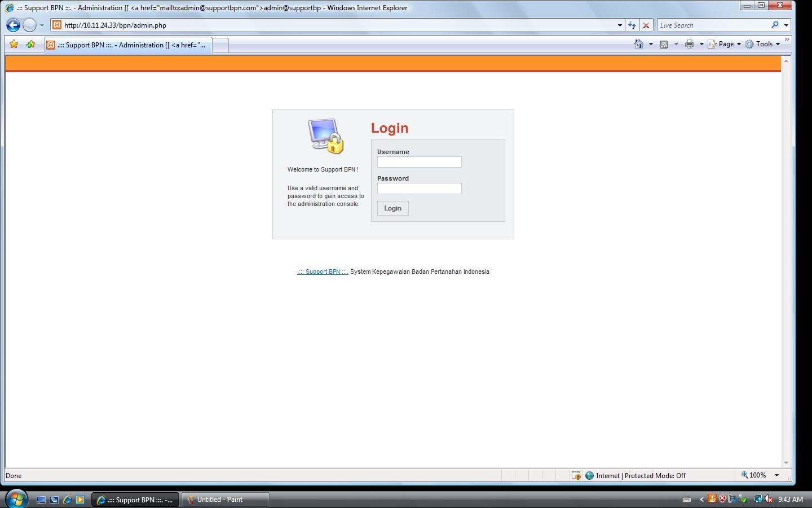Screen dimensions: 812x508
Task: Expand the address bar history dropdown
Action: tap(620, 25)
